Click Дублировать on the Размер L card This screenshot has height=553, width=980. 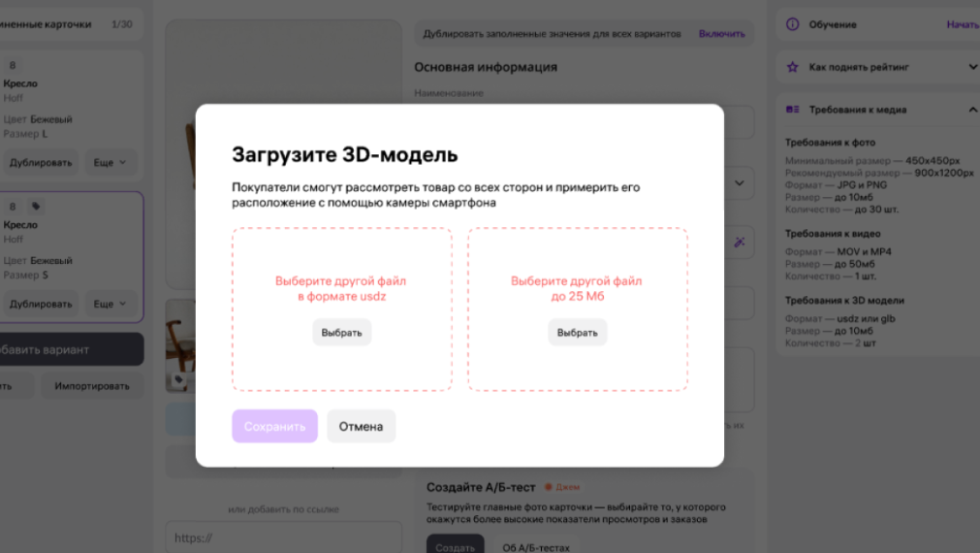[40, 163]
